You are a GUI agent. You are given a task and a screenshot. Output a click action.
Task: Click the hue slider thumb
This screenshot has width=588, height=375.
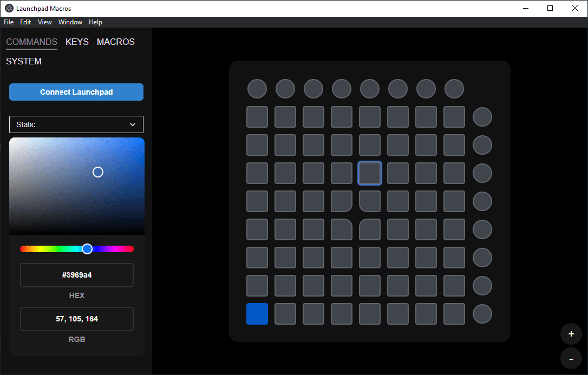[87, 249]
